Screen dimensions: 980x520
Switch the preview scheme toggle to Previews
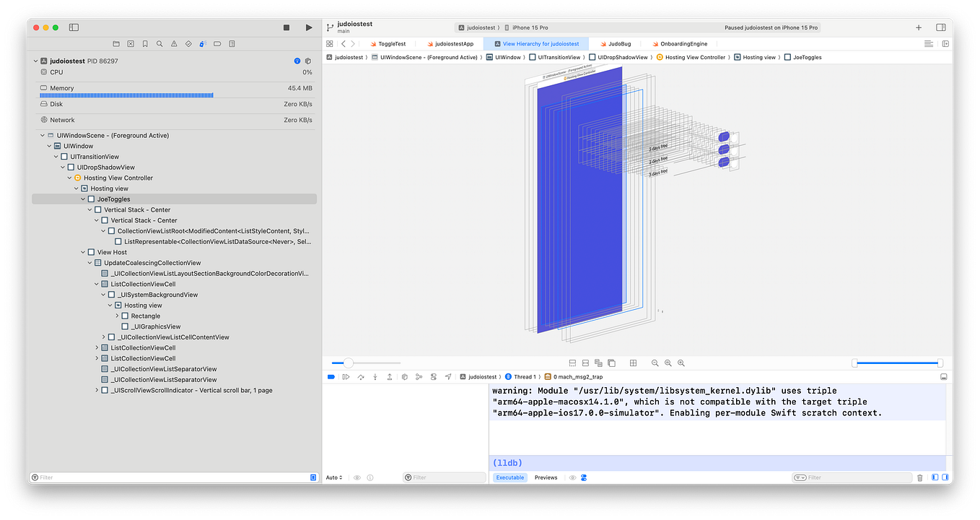[546, 477]
